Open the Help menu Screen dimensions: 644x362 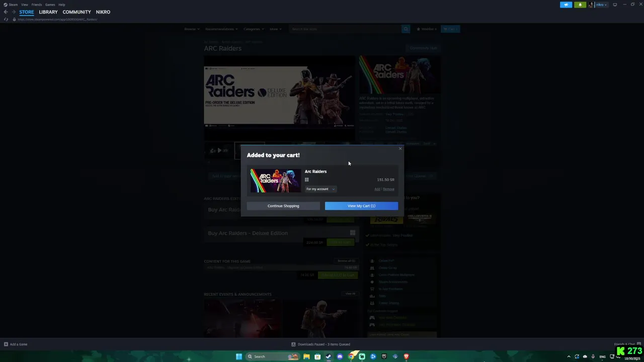point(61,5)
